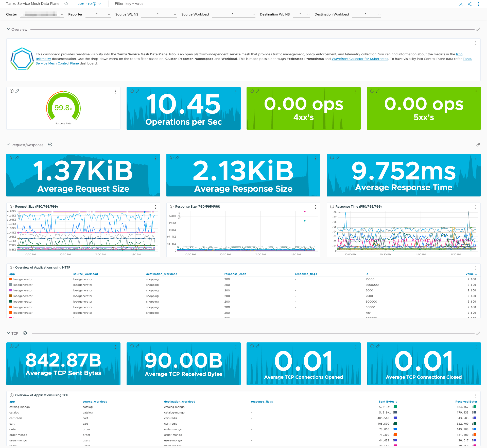This screenshot has width=487, height=448.
Task: Star the Tanzu Service Mesh dashboard as favorite
Action: click(x=66, y=4)
